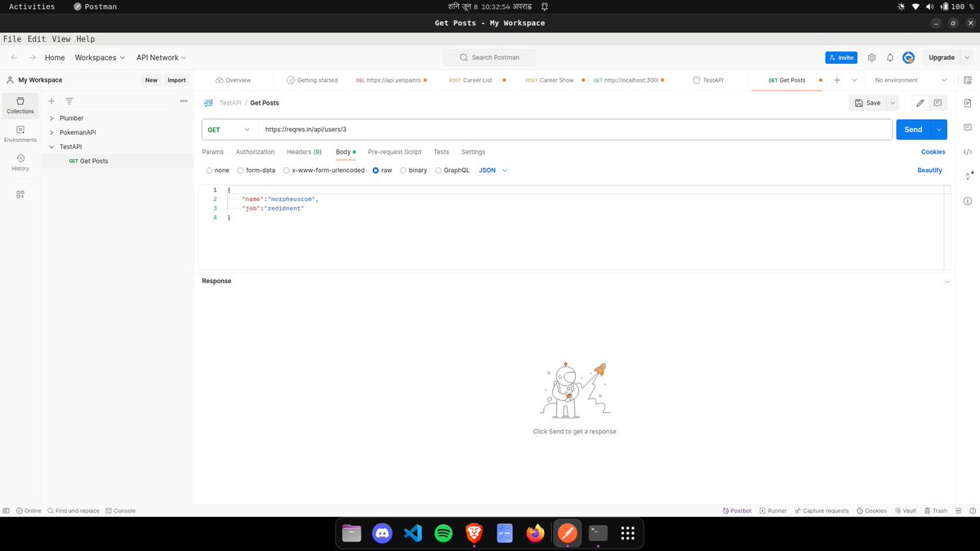Open the Workspaces dropdown

pyautogui.click(x=100, y=58)
